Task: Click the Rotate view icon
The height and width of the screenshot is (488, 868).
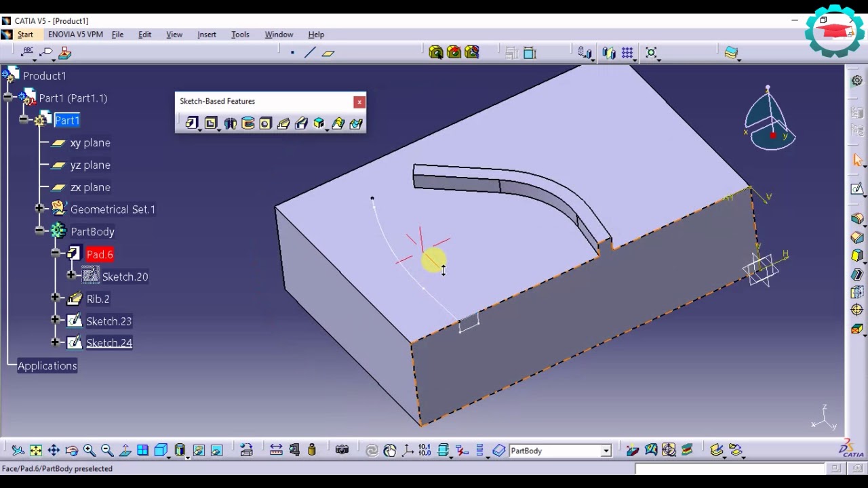Action: pos(71,450)
